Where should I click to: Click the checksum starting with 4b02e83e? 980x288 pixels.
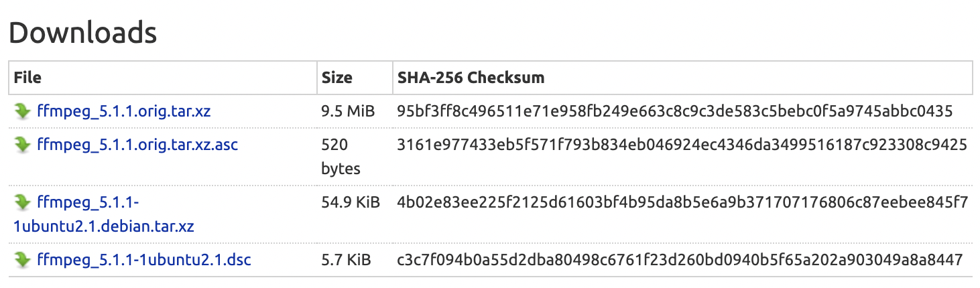682,202
